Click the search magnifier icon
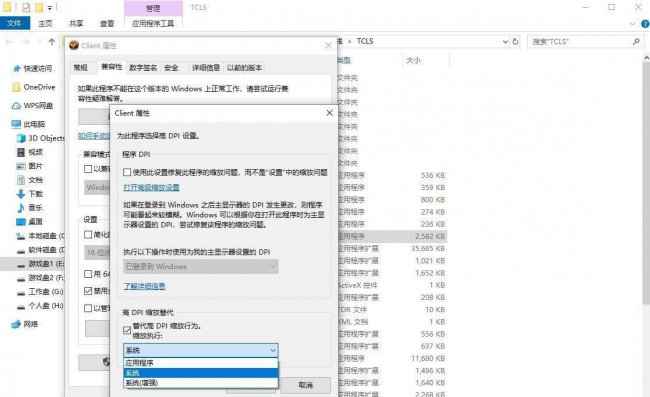 [x=636, y=41]
